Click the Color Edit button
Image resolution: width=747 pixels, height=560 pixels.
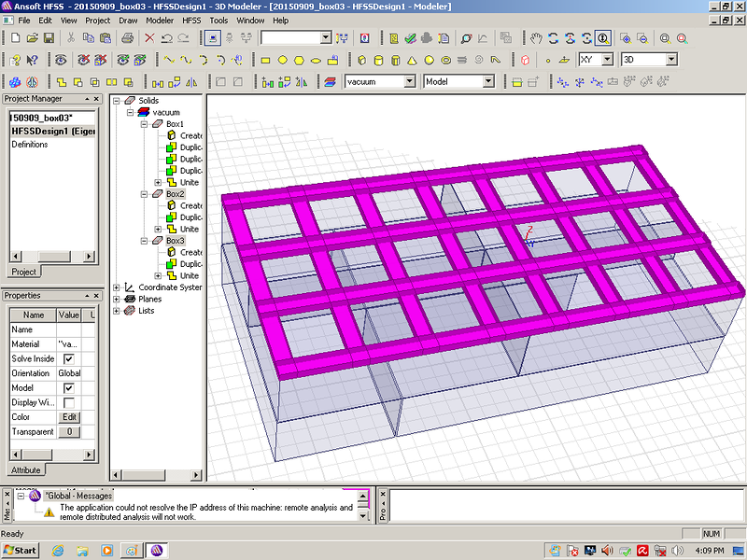[69, 417]
